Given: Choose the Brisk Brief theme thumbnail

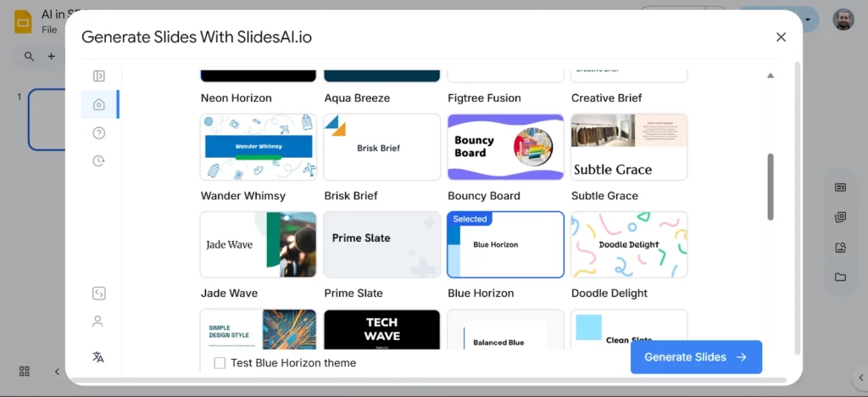Looking at the screenshot, I should 382,147.
